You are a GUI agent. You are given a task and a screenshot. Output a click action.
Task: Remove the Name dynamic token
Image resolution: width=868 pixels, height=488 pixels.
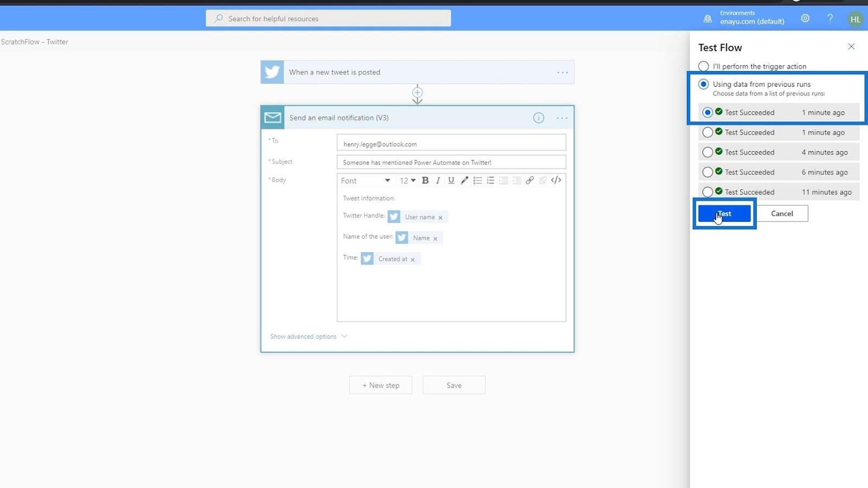(x=435, y=239)
